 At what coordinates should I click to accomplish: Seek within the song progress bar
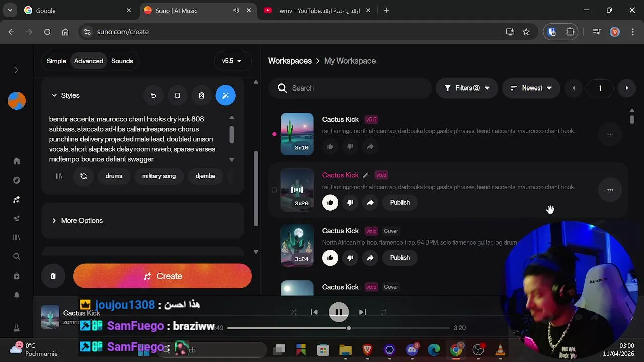tap(338, 328)
